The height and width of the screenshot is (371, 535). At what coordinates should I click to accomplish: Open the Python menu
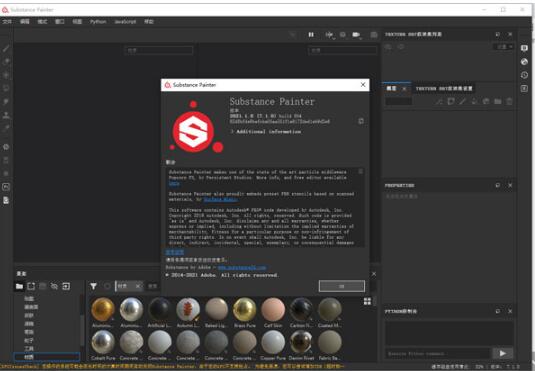[x=98, y=22]
